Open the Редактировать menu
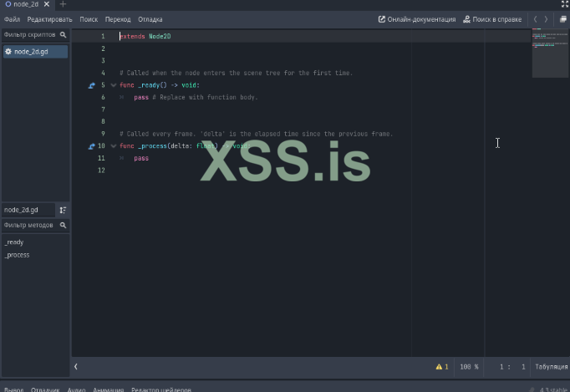570x392 pixels. click(49, 19)
